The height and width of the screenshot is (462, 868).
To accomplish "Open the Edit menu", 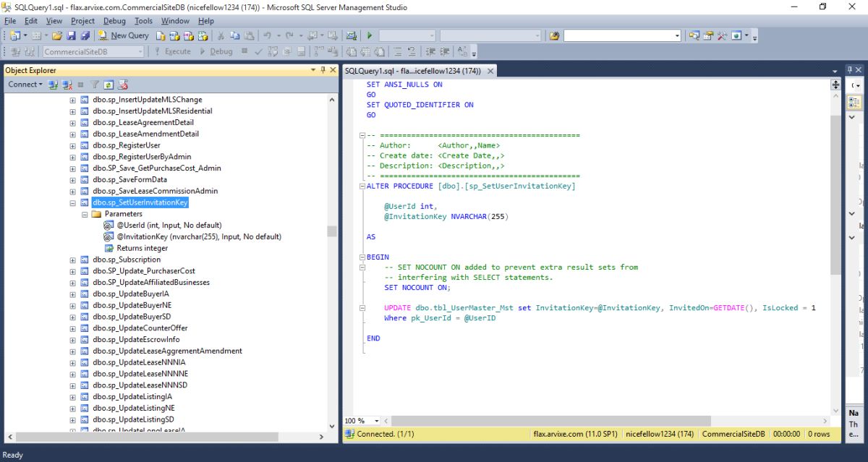I will point(31,21).
